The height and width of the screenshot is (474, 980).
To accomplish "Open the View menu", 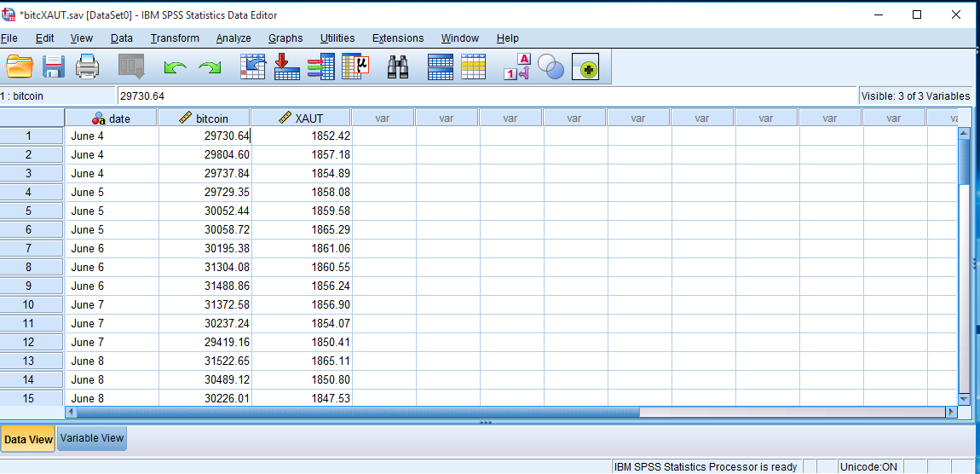I will (82, 38).
